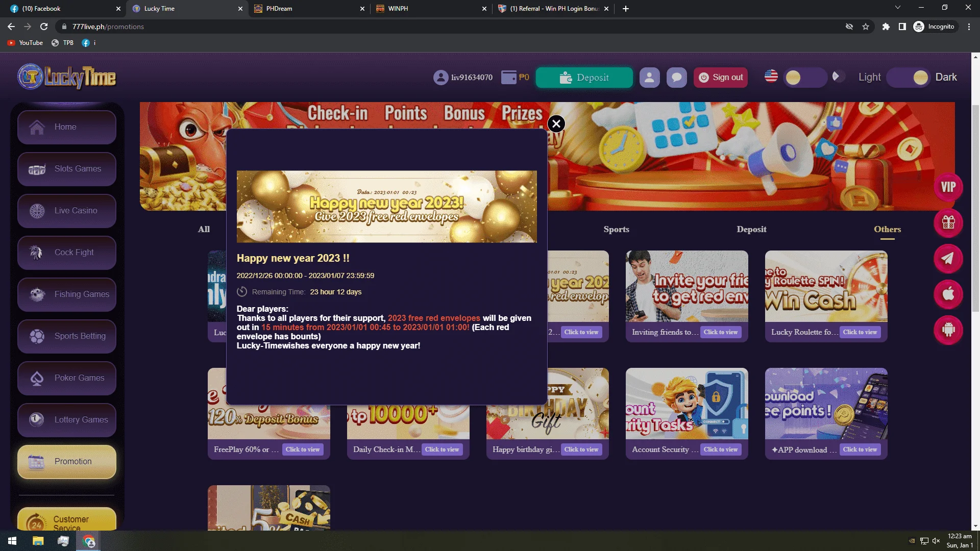
Task: Open Promotion in sidebar
Action: (x=67, y=462)
